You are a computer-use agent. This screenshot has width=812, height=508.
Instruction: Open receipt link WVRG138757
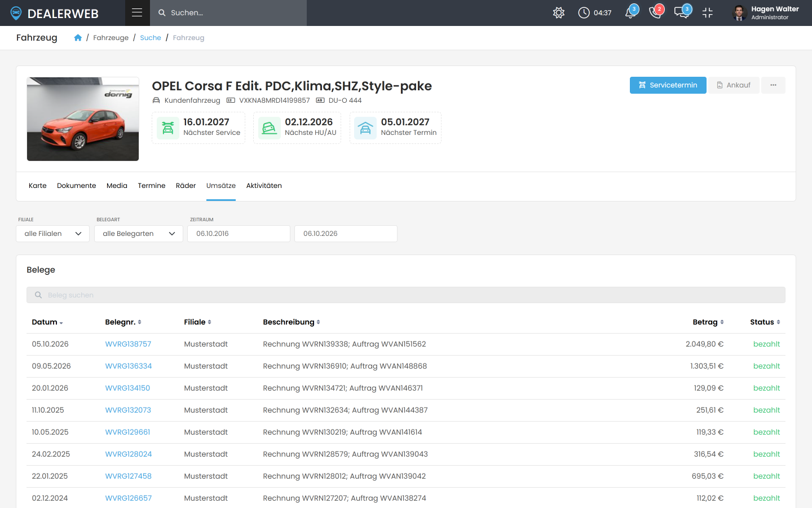coord(128,344)
